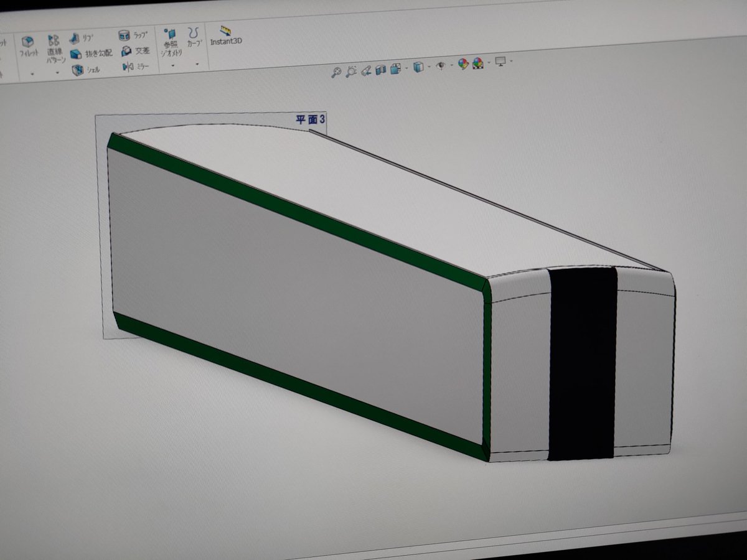This screenshot has width=747, height=560.
Task: Choose the Draft (抜き勾配) tool
Action: tap(91, 54)
